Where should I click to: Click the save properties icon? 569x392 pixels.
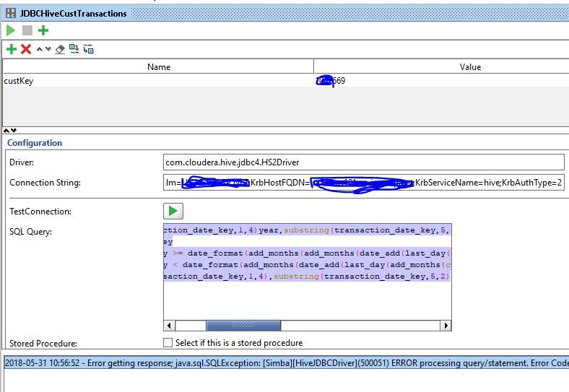88,49
